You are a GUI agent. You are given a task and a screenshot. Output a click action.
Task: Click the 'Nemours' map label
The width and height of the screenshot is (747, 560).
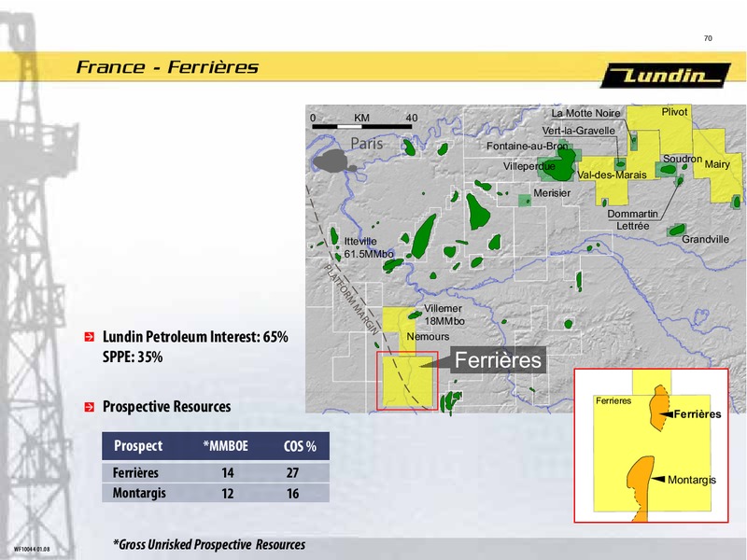[428, 337]
